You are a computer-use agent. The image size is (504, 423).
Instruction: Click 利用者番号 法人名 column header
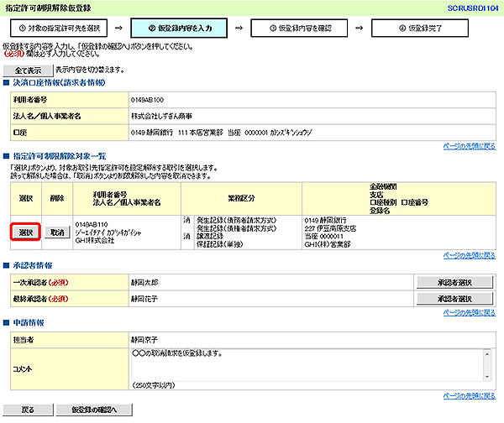tap(127, 199)
